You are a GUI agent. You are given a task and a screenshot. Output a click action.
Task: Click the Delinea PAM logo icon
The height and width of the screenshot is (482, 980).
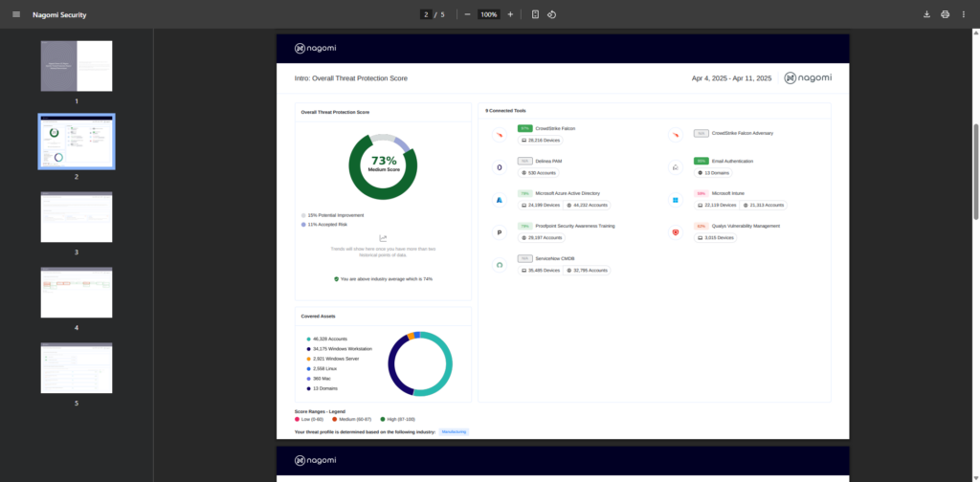(x=500, y=167)
